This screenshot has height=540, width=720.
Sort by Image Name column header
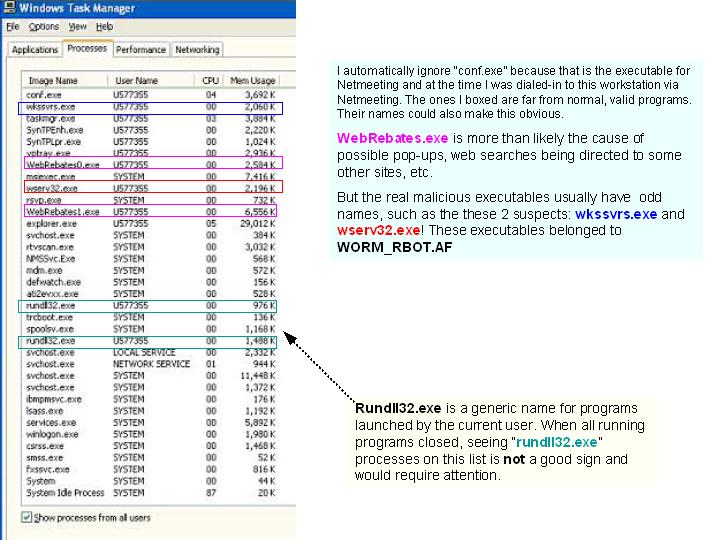pos(64,80)
